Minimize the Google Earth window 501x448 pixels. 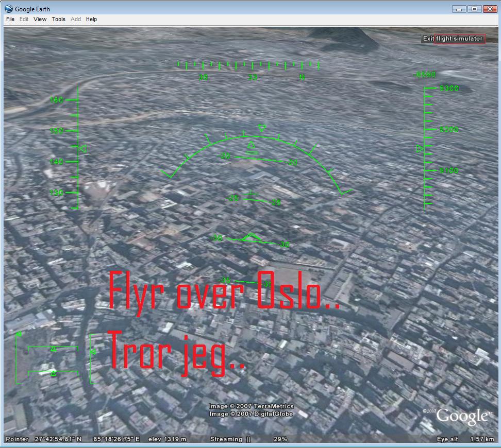[459, 9]
